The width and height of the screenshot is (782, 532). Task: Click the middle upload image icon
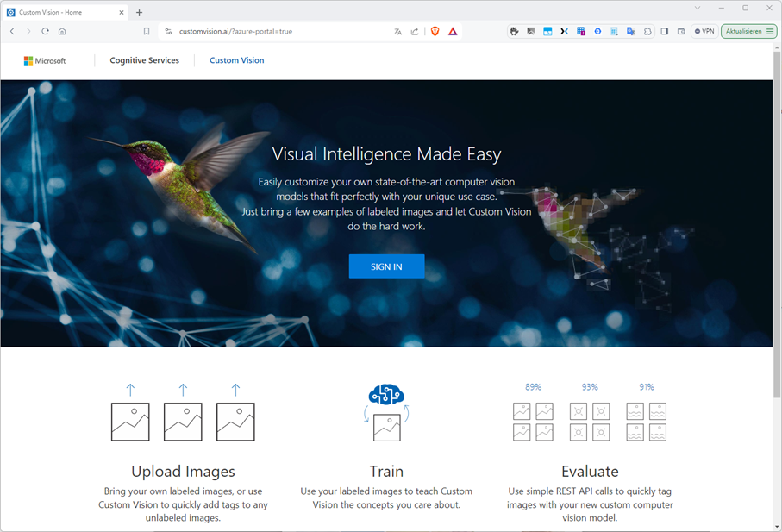[183, 422]
